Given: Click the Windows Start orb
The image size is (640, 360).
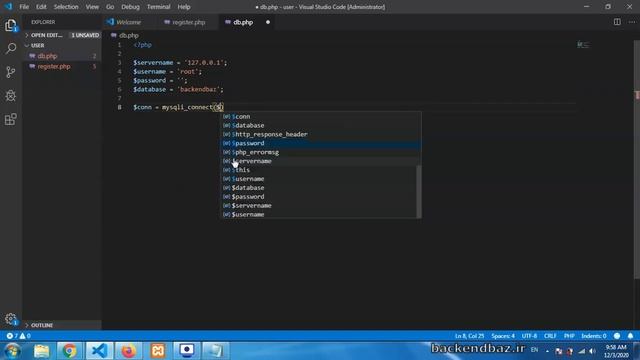Looking at the screenshot, I should click(x=13, y=351).
